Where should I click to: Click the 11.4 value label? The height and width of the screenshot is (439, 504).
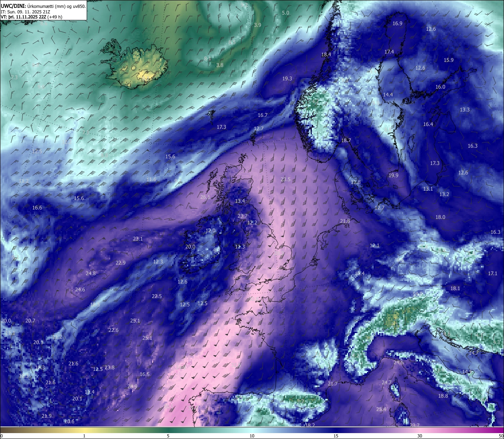pyautogui.click(x=89, y=392)
